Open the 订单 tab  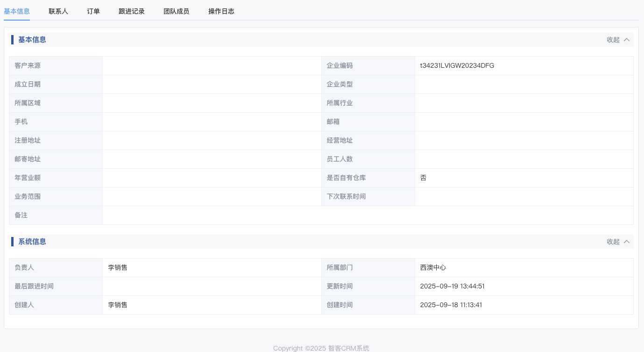pos(93,11)
